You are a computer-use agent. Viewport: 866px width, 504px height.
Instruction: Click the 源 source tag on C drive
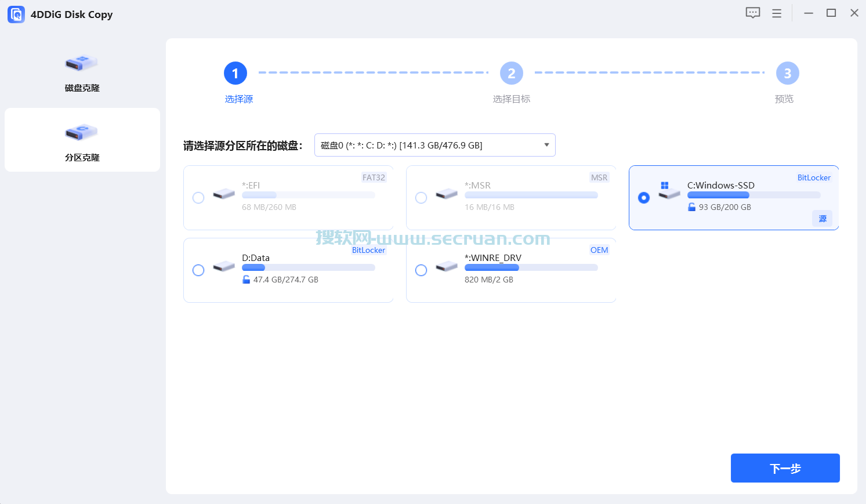click(x=822, y=219)
